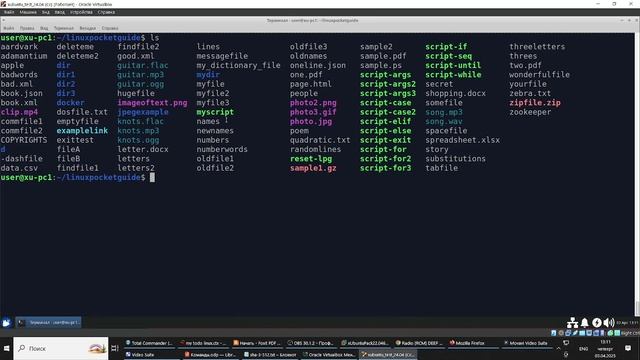Viewport: 640px width, 360px height.
Task: Click reset-lpg filename
Action: pyautogui.click(x=311, y=159)
